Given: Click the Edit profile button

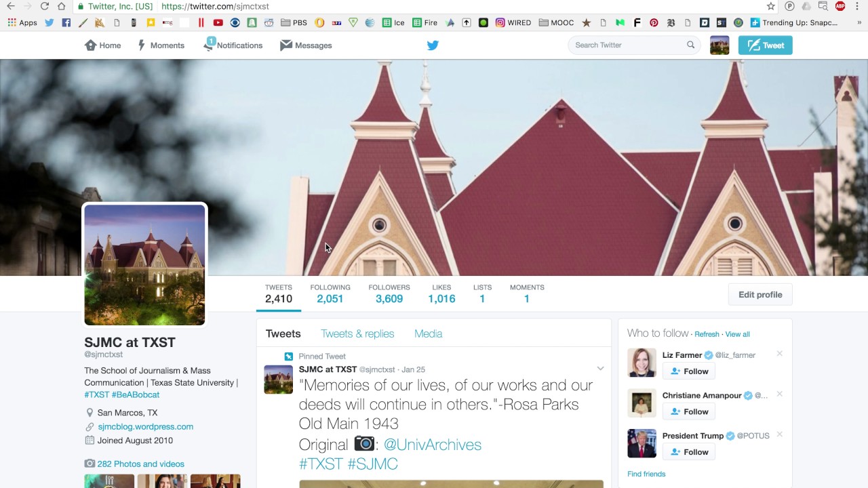Looking at the screenshot, I should pos(760,295).
